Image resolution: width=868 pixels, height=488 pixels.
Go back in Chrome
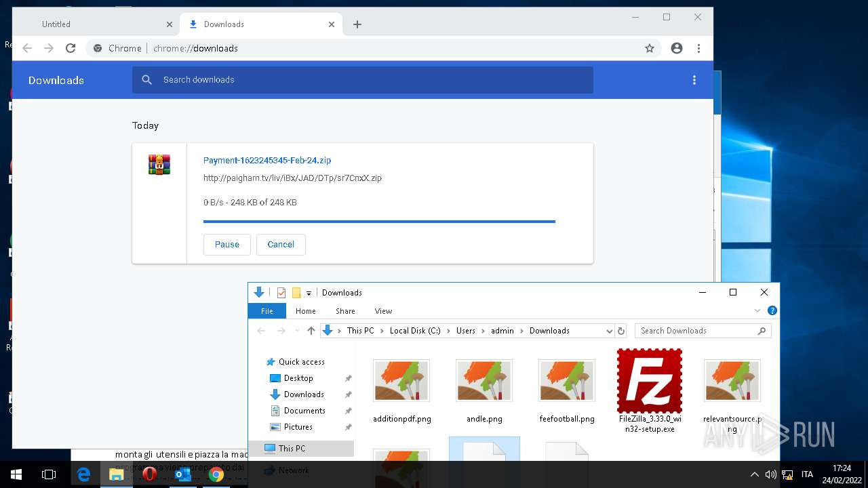coord(27,48)
